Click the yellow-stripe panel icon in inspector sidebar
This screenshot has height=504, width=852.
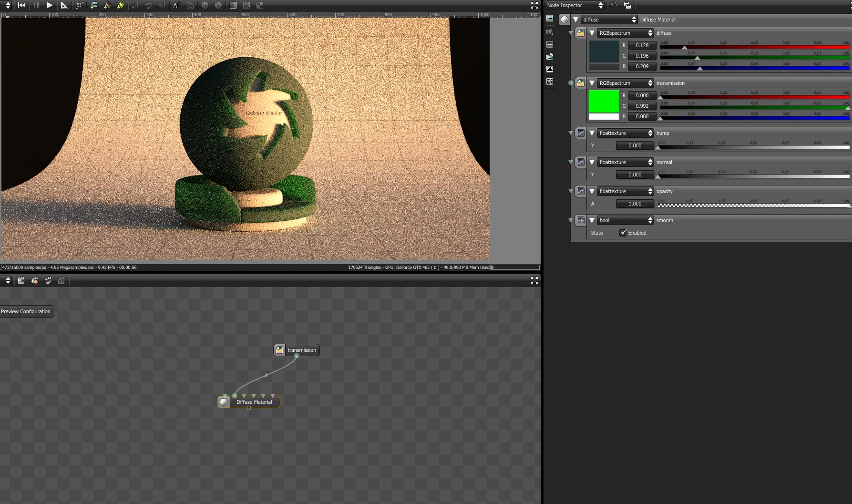point(550,44)
